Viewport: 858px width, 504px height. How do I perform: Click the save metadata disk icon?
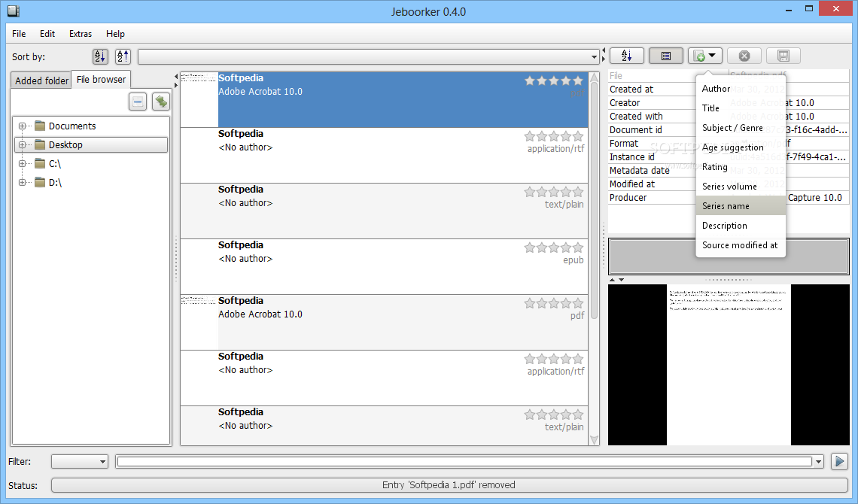783,56
